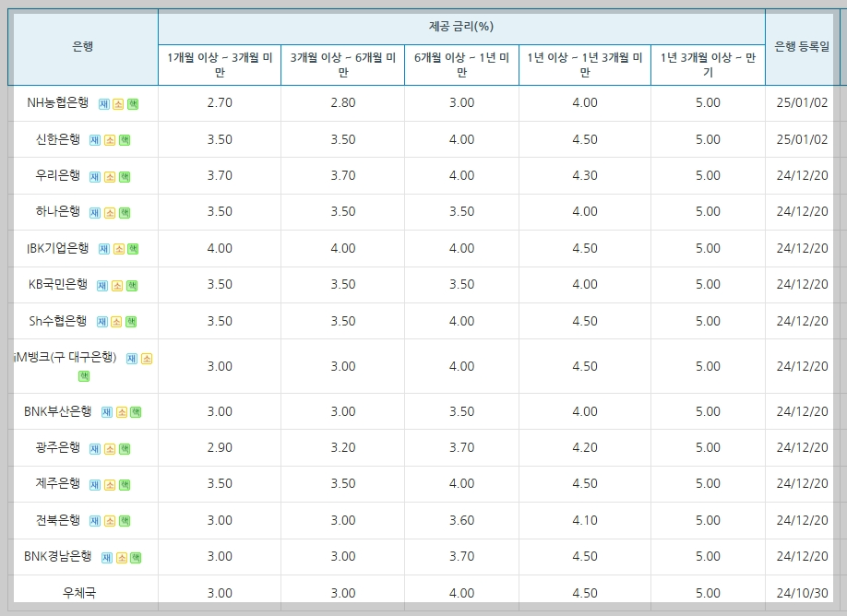Select the 6개월 이상 ~ 1년 미만 header

click(462, 65)
